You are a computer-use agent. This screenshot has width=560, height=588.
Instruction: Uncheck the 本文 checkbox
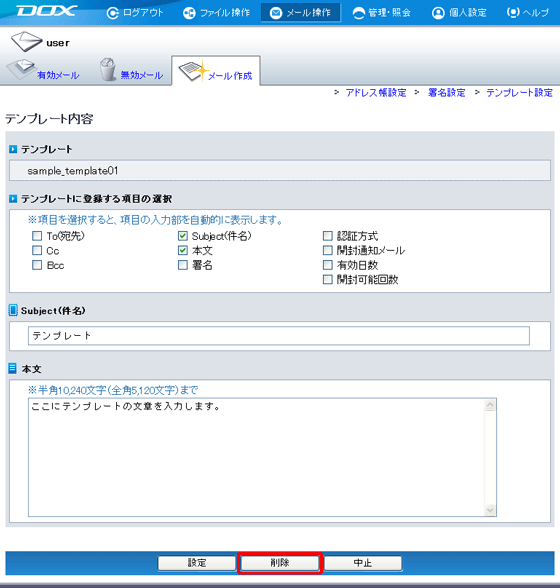pos(183,250)
